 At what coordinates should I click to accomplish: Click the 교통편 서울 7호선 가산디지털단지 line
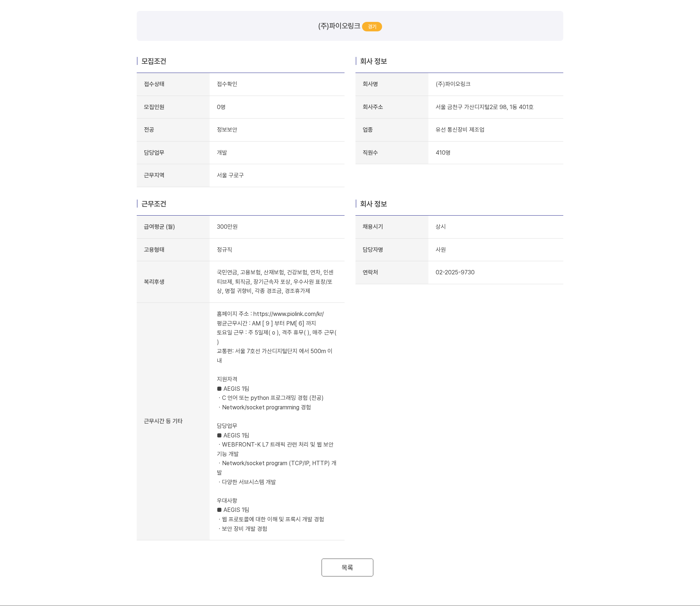click(275, 356)
